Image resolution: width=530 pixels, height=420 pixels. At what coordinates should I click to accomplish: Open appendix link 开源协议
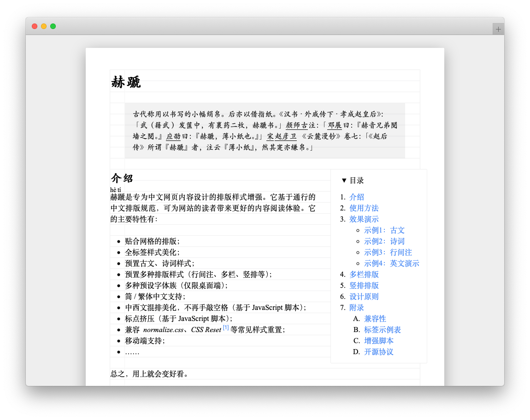point(378,352)
